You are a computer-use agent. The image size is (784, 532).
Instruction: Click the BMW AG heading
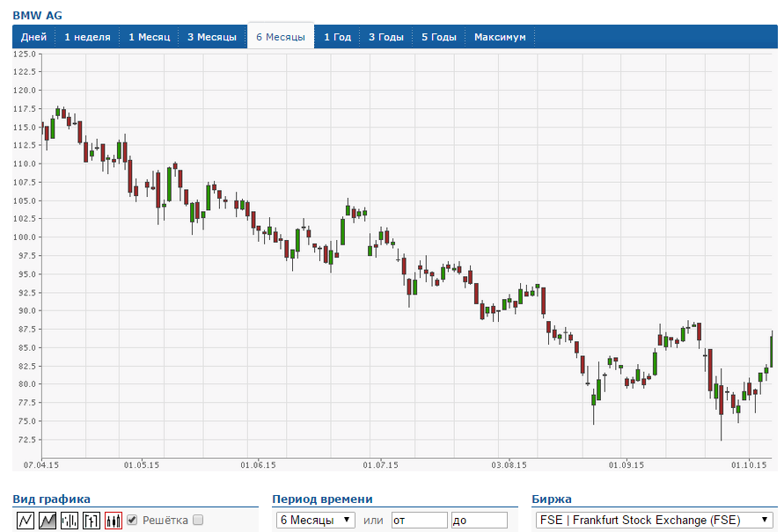click(38, 16)
